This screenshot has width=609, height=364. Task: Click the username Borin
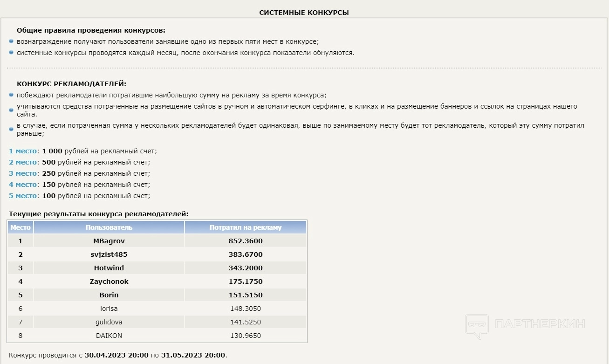(x=109, y=295)
